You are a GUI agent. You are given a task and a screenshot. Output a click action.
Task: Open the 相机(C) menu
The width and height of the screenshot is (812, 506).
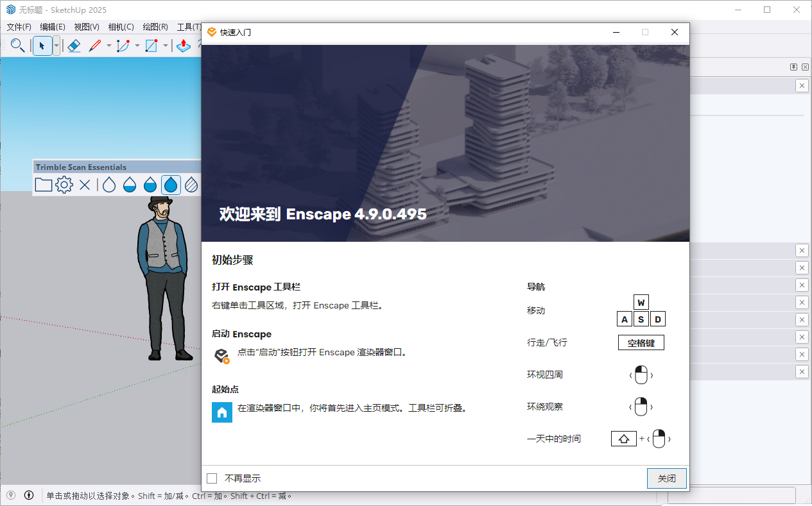point(121,26)
